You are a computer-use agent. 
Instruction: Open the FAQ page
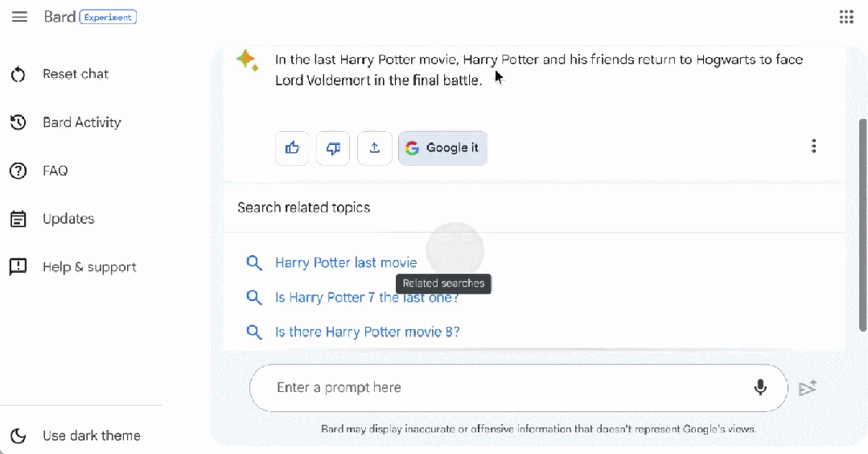click(55, 171)
